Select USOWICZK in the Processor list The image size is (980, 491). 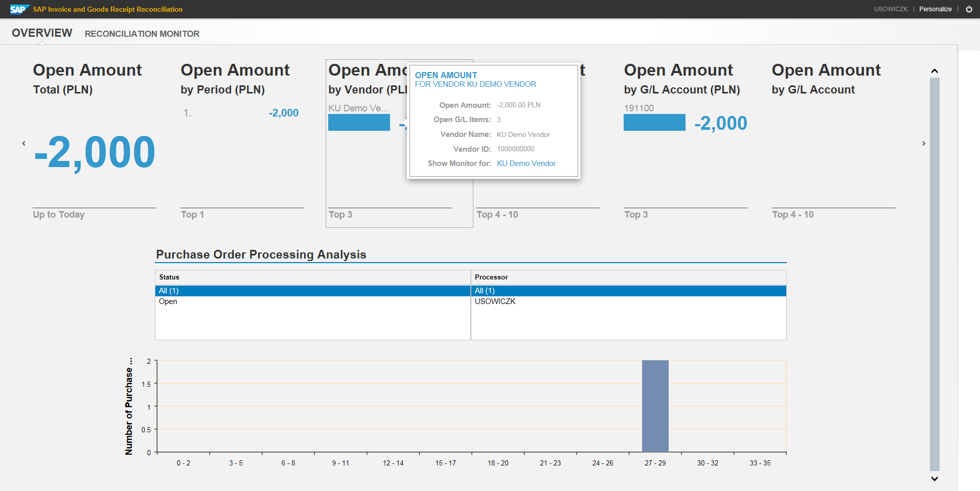click(x=495, y=301)
